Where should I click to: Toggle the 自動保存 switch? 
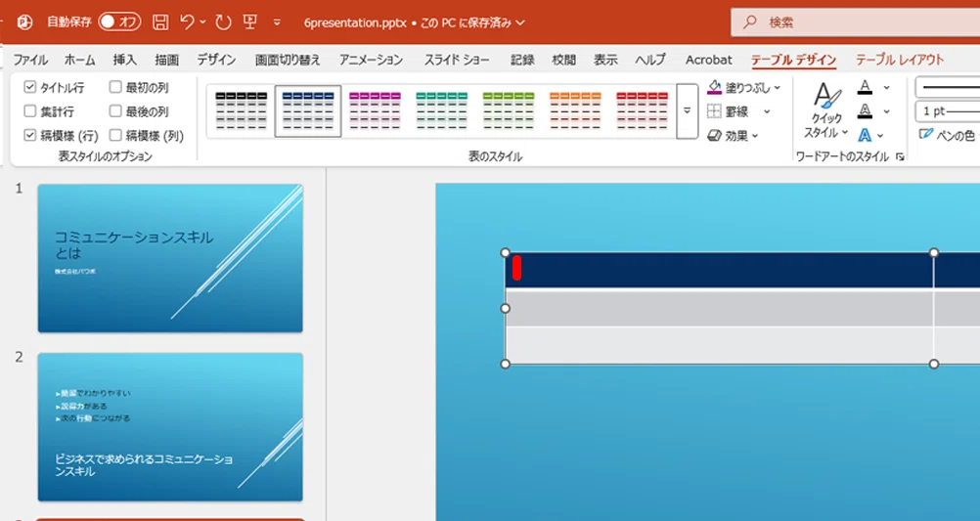pos(119,22)
